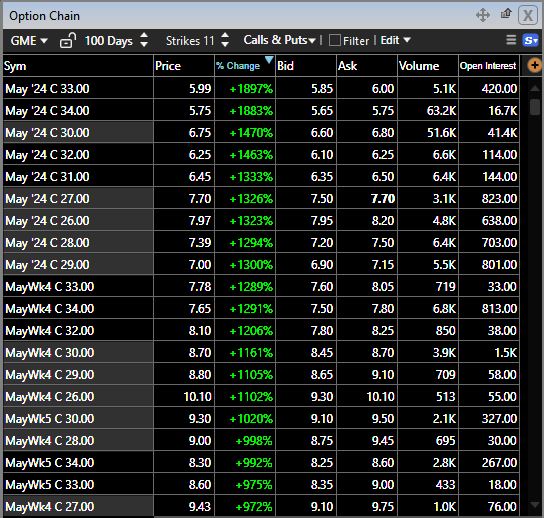This screenshot has height=518, width=544.
Task: Click the scrollbar down arrow
Action: pos(535,505)
